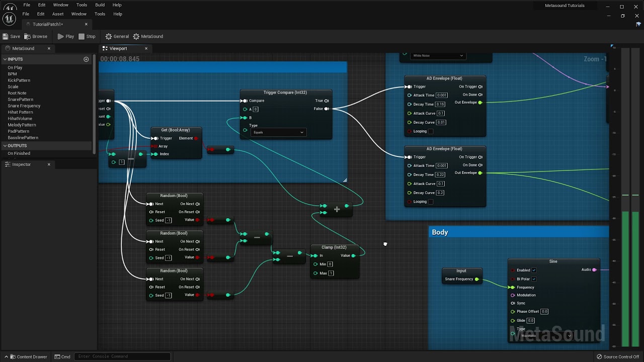
Task: Select the KickPattern input
Action: click(19, 80)
